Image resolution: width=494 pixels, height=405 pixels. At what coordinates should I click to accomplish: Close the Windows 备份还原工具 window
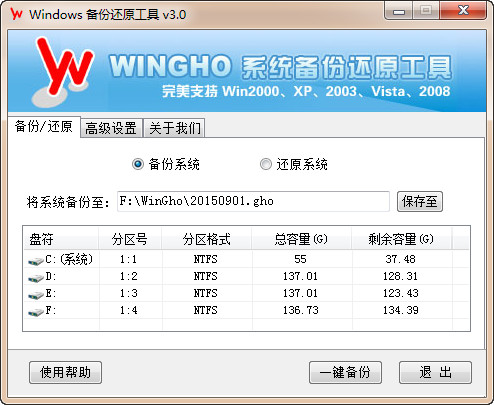click(x=463, y=11)
